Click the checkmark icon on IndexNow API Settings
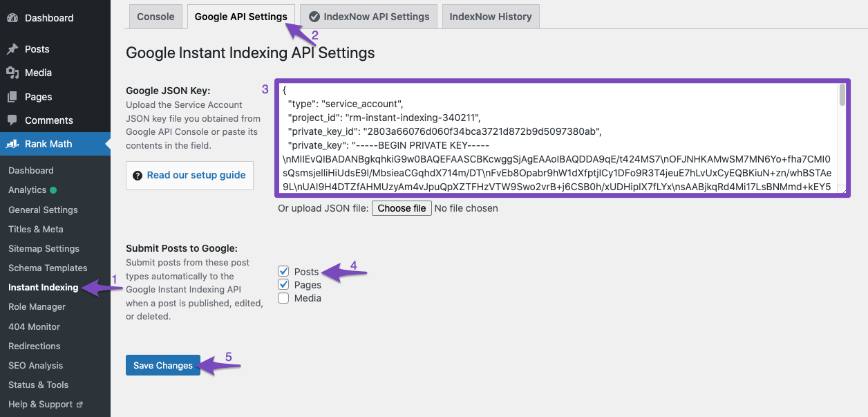The height and width of the screenshot is (417, 868). (x=314, y=16)
